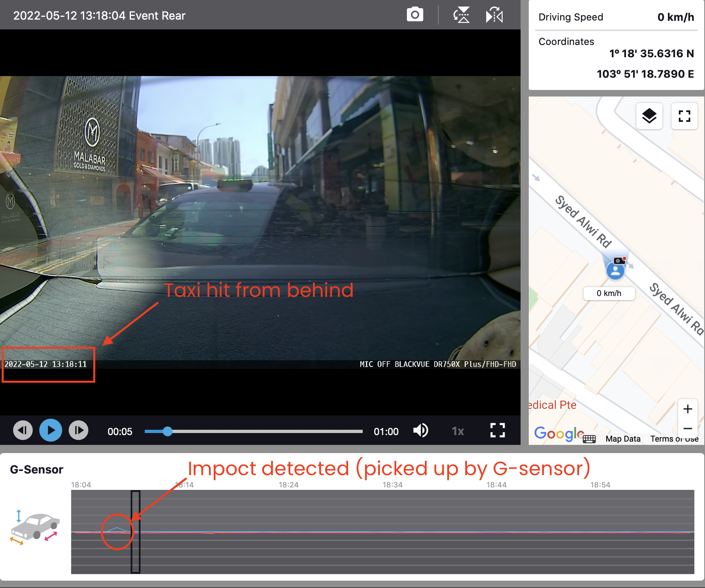Enter fullscreen video mode
Screen dimensions: 705x588
coord(497,431)
